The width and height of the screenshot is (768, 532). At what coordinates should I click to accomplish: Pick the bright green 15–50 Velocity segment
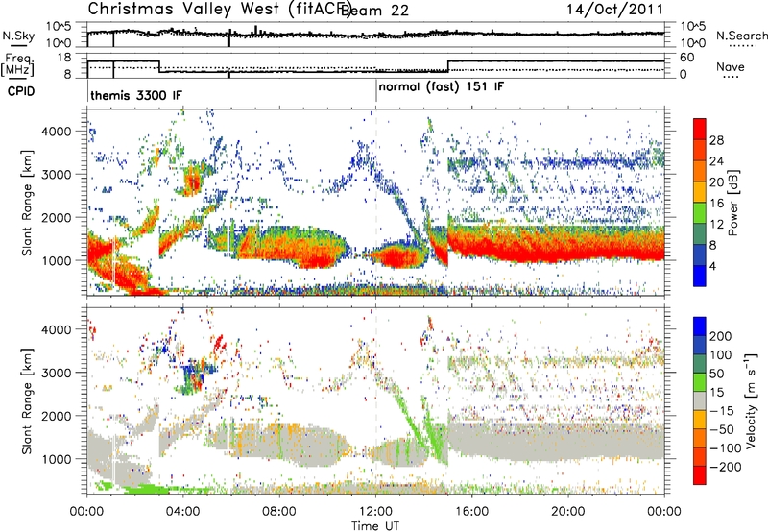(x=700, y=382)
